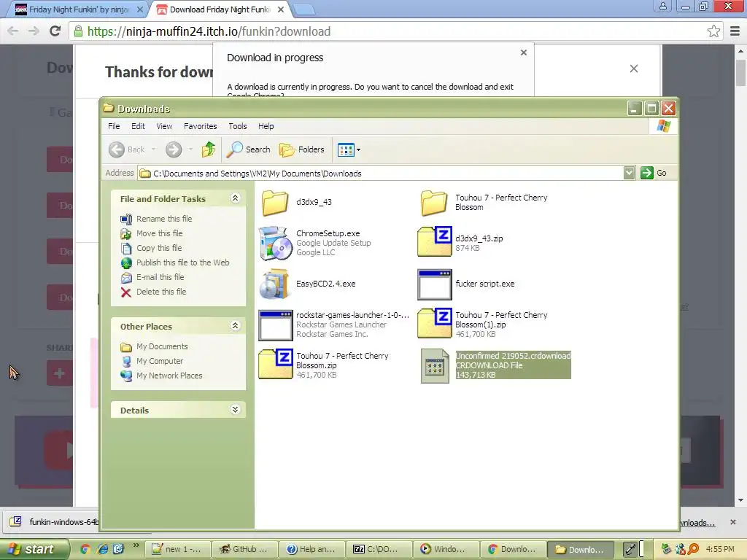Switch to the Help and Support taskbar button
This screenshot has width=747, height=560.
pyautogui.click(x=311, y=549)
